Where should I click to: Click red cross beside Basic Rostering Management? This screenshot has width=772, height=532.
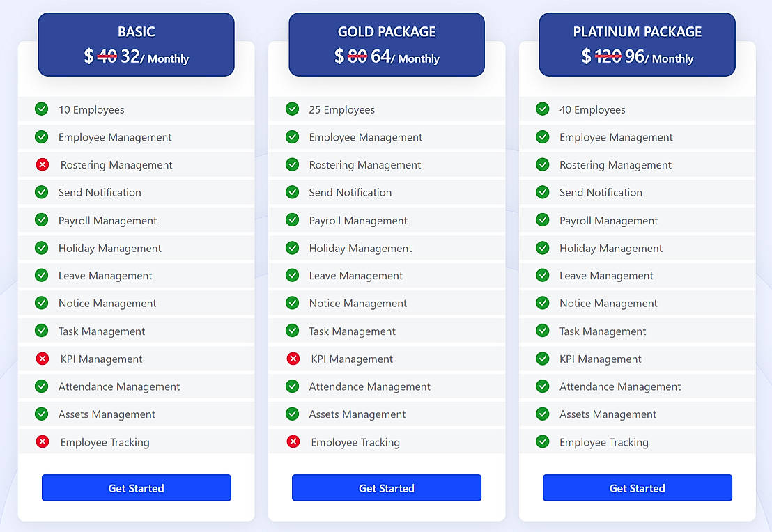(43, 164)
